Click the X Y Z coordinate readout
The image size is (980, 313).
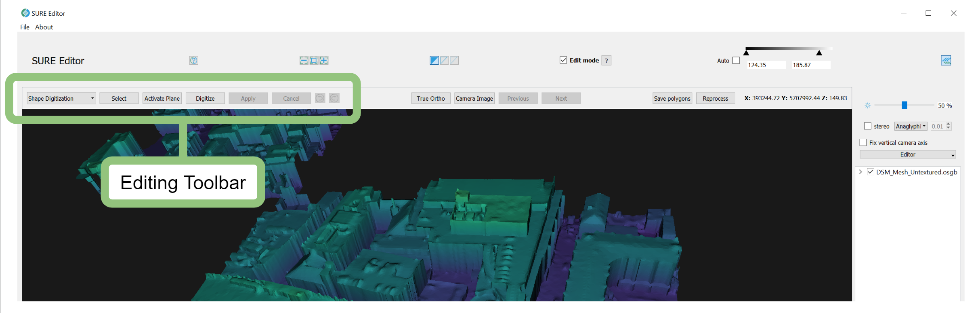pos(795,98)
